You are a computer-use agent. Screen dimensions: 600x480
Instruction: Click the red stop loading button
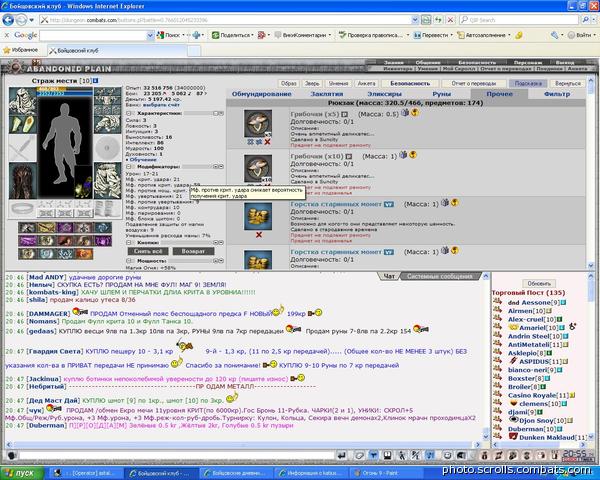[450, 20]
